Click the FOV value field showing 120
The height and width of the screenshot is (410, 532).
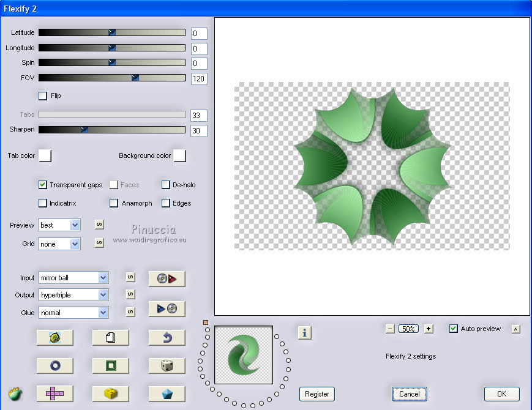click(x=199, y=79)
